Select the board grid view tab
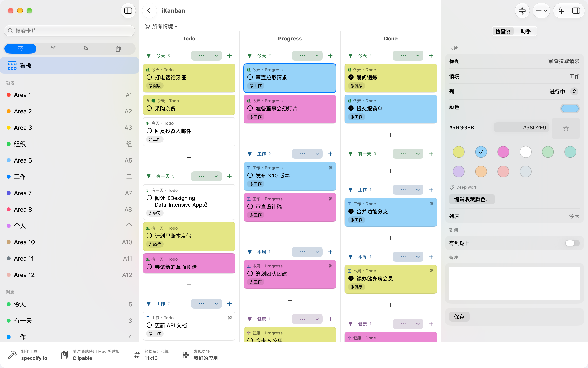The width and height of the screenshot is (588, 368). pyautogui.click(x=20, y=49)
